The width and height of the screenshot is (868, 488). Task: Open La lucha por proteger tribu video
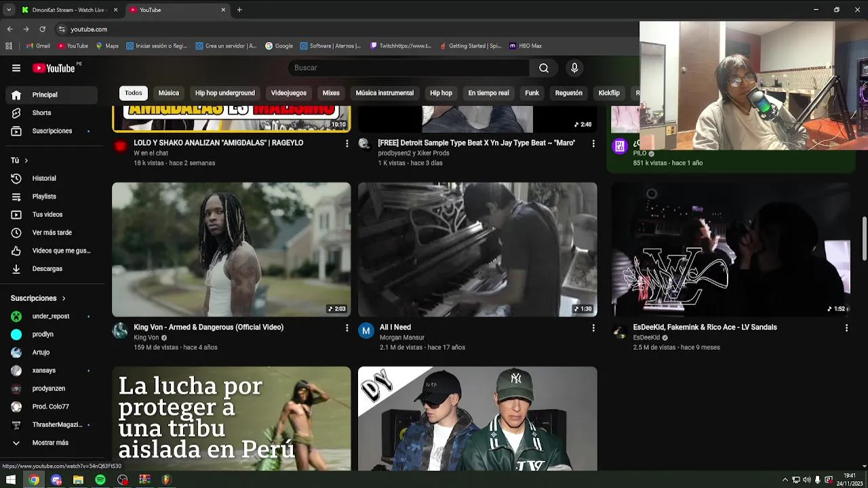(x=231, y=419)
